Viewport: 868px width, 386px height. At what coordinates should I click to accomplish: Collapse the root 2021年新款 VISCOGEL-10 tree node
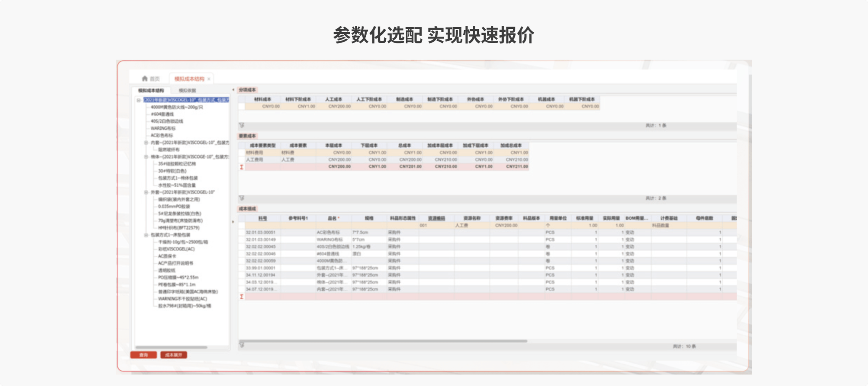(139, 101)
